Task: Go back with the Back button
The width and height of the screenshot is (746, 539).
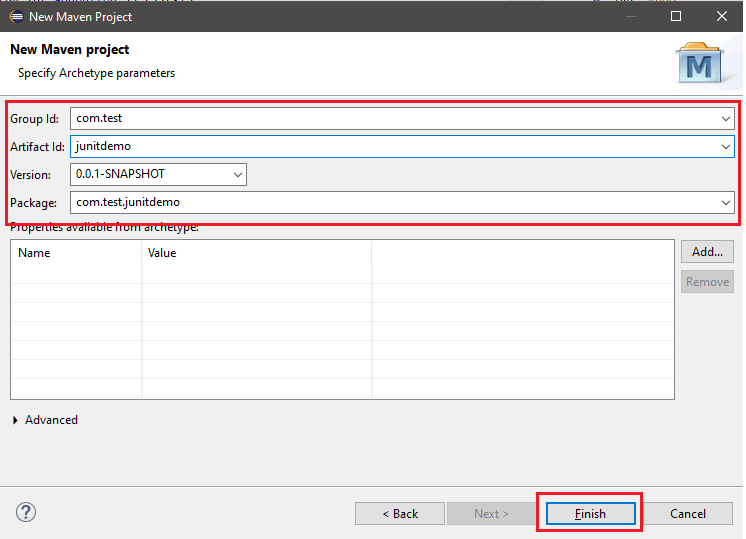Action: click(x=399, y=514)
